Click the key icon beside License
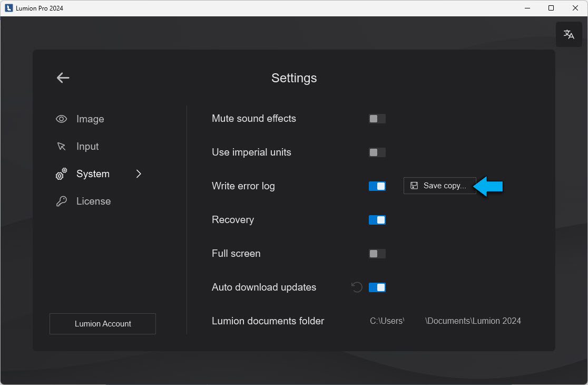This screenshot has height=385, width=588. pyautogui.click(x=62, y=201)
